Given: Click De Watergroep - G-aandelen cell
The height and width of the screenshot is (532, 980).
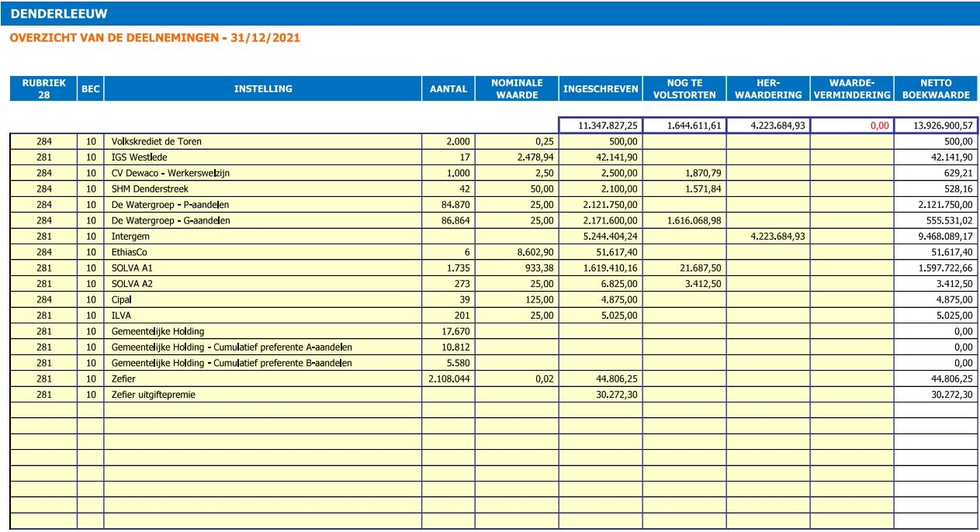Looking at the screenshot, I should pos(263,221).
